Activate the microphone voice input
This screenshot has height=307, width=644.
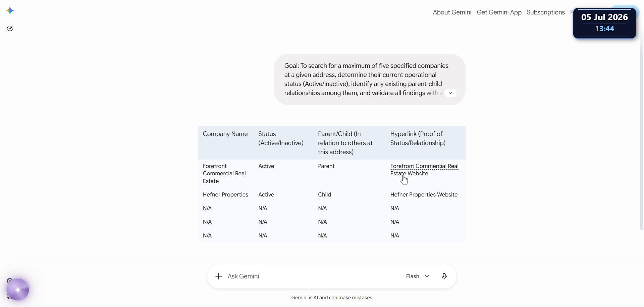pyautogui.click(x=444, y=276)
